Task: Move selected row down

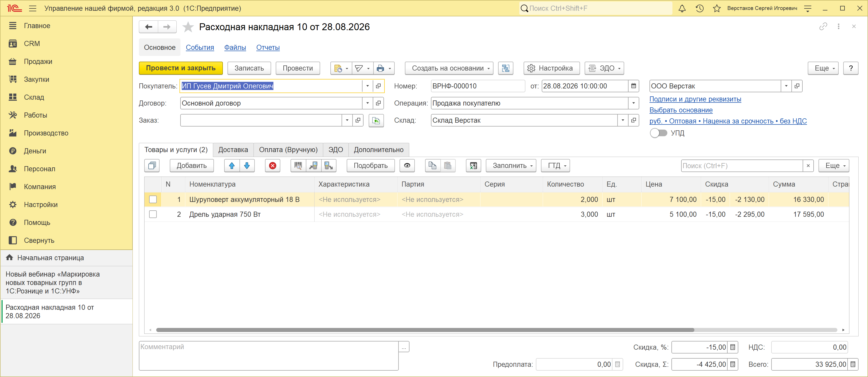Action: [x=247, y=166]
